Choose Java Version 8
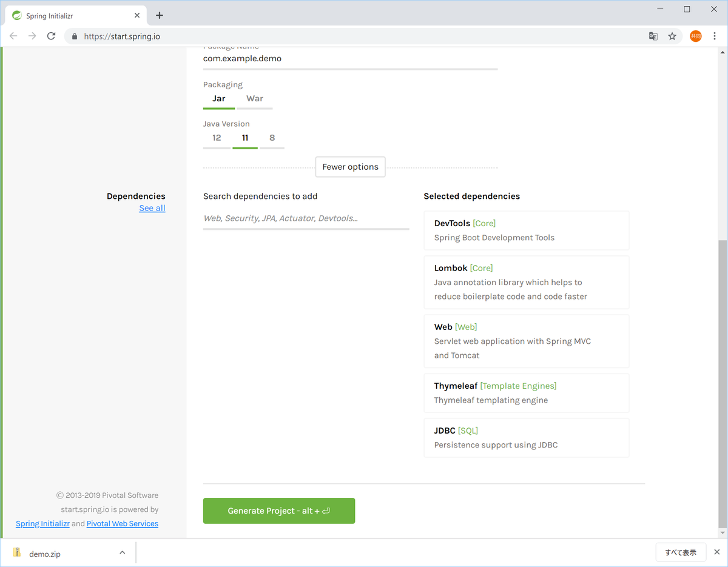 pos(272,138)
